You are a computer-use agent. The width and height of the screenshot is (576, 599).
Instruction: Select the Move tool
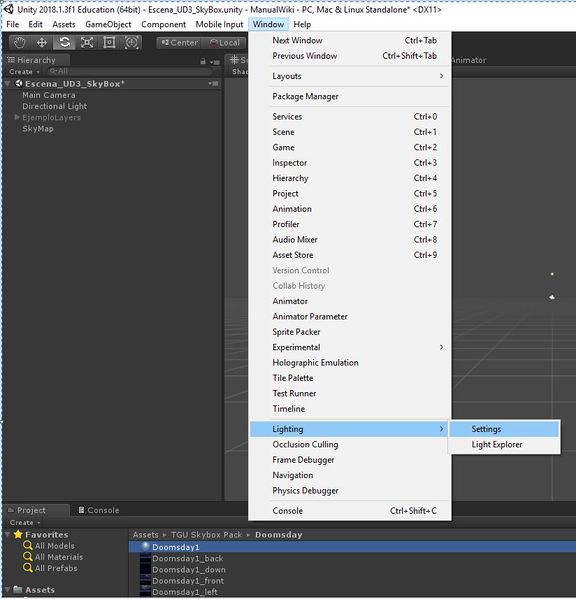click(42, 42)
